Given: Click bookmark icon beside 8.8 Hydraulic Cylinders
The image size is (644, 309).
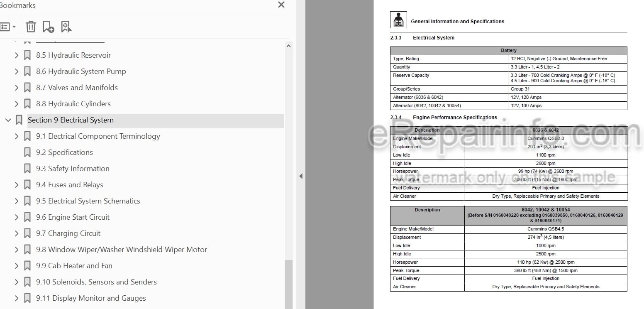Looking at the screenshot, I should coord(27,104).
